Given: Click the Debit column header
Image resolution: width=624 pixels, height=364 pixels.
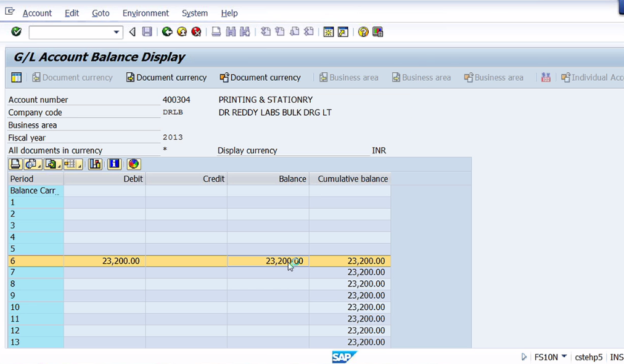Looking at the screenshot, I should pyautogui.click(x=105, y=179).
